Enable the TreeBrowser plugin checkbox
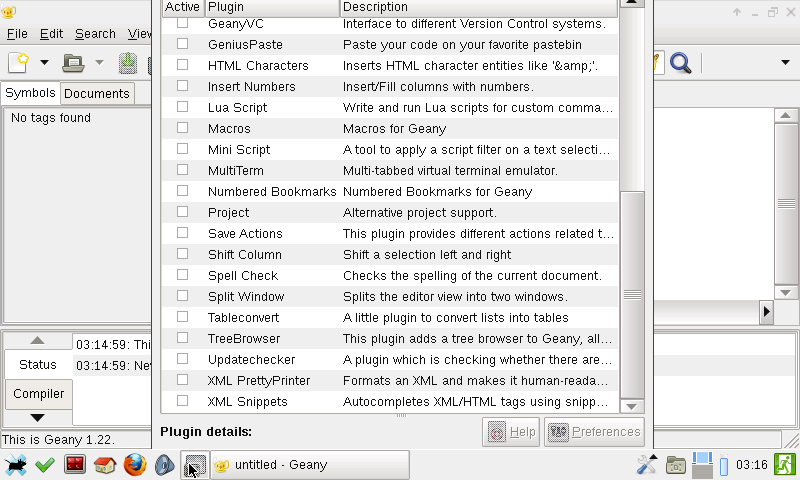The height and width of the screenshot is (480, 800). point(182,338)
